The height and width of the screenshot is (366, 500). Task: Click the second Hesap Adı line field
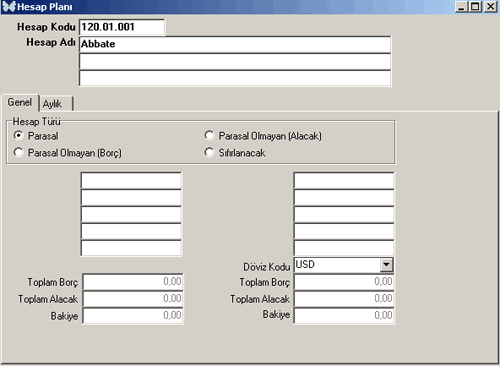(x=235, y=61)
